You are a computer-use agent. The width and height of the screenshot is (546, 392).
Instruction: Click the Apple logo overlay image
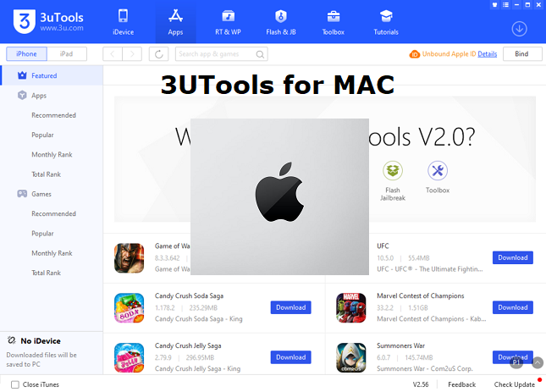click(279, 196)
